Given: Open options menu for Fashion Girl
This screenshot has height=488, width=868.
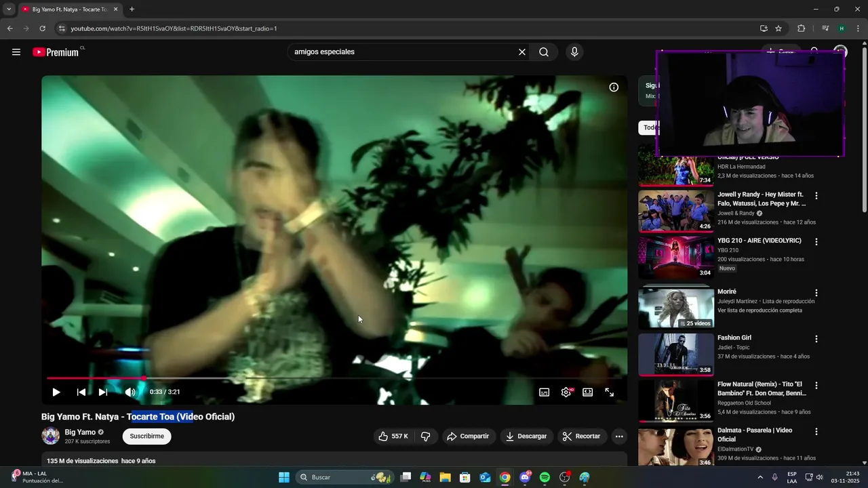Looking at the screenshot, I should point(816,339).
